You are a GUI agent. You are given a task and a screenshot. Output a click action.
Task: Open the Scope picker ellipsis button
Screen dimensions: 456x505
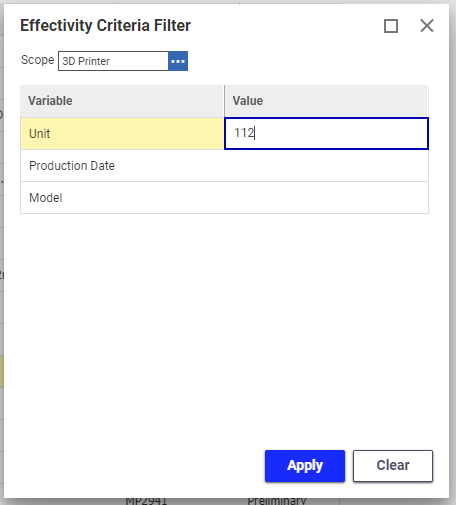(x=178, y=61)
